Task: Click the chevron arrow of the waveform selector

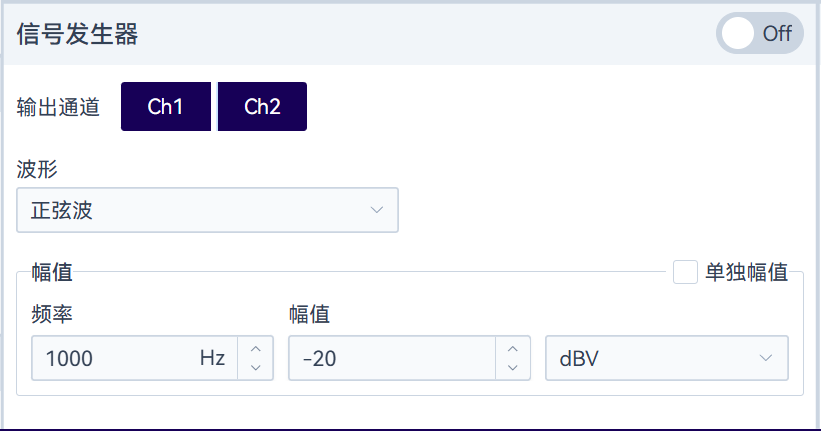Action: 377,210
